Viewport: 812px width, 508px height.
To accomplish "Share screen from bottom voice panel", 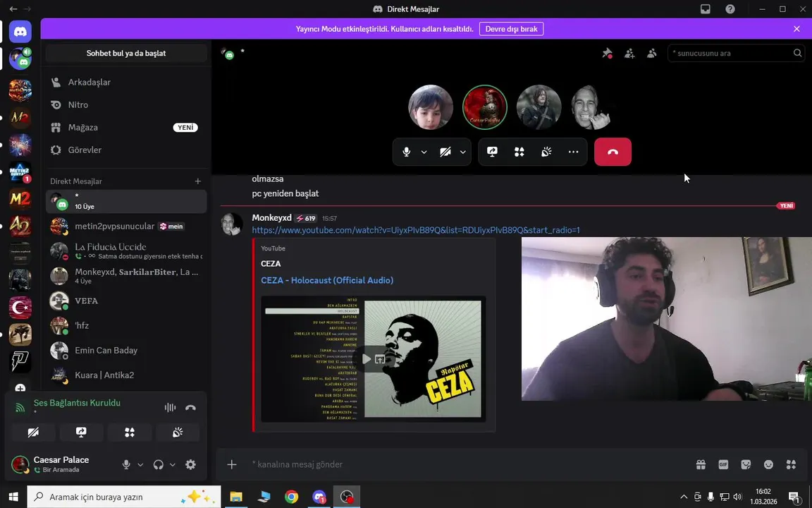I will 81,433.
